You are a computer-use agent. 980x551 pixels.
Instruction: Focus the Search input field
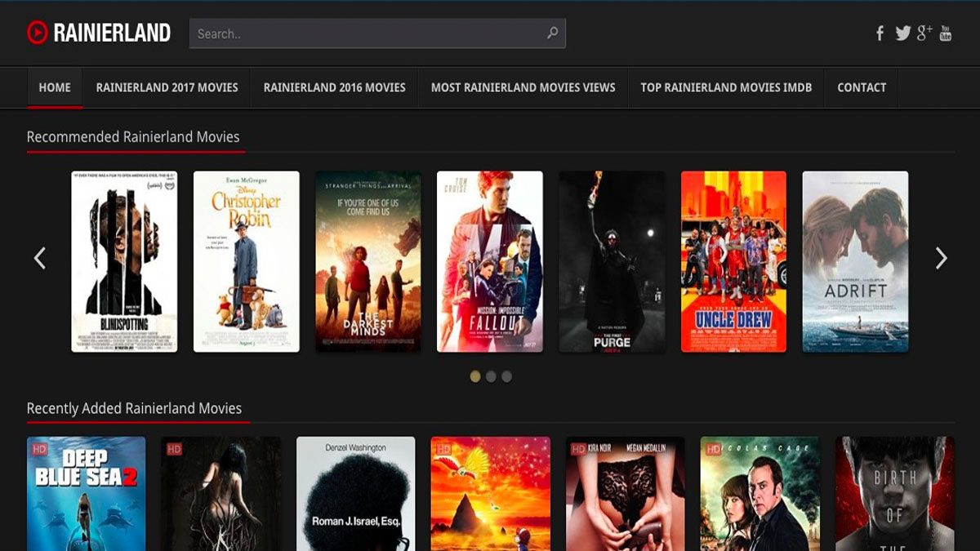(377, 33)
